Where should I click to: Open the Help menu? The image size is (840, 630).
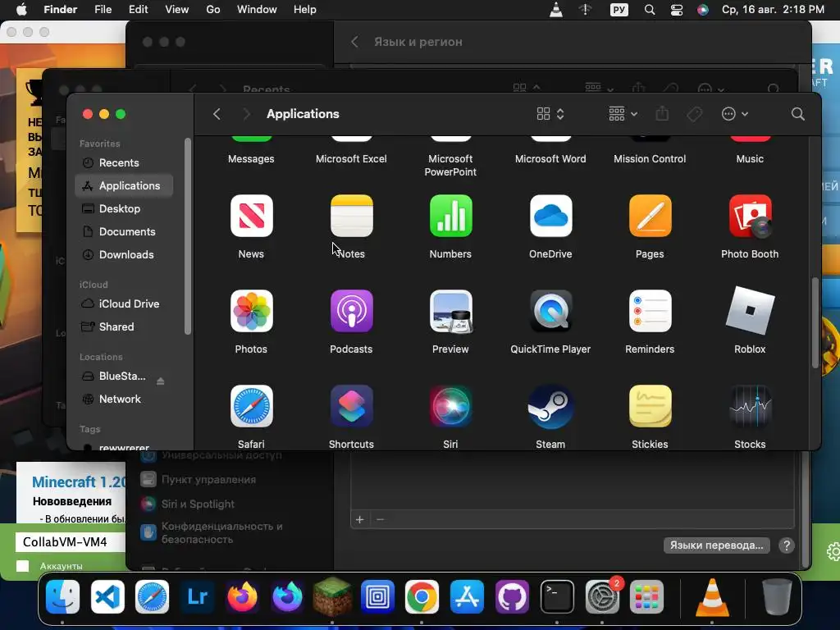pyautogui.click(x=305, y=10)
